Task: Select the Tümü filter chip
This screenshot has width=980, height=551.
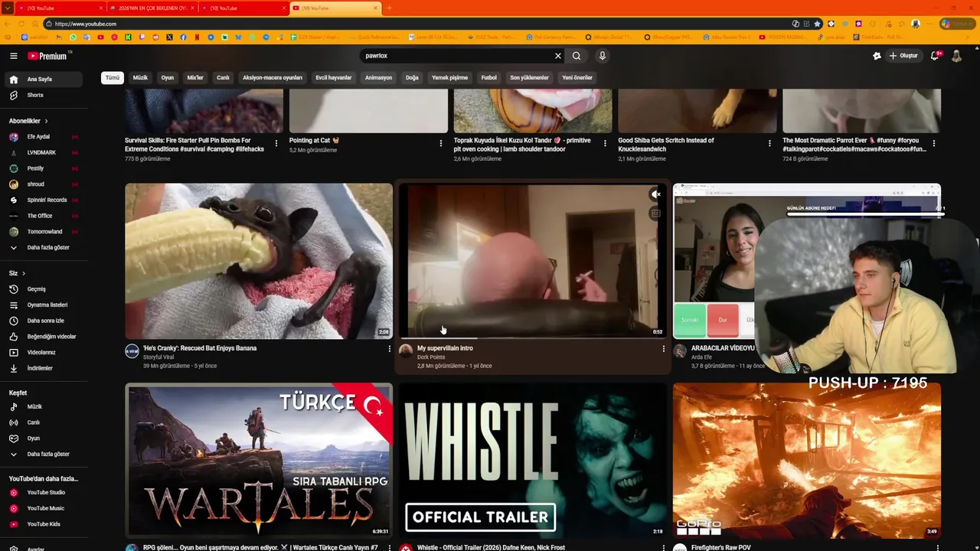Action: 113,77
